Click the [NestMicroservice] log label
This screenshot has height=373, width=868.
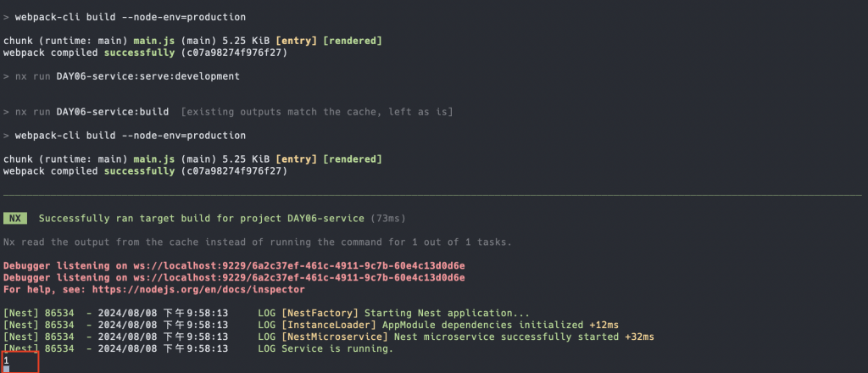(x=335, y=337)
